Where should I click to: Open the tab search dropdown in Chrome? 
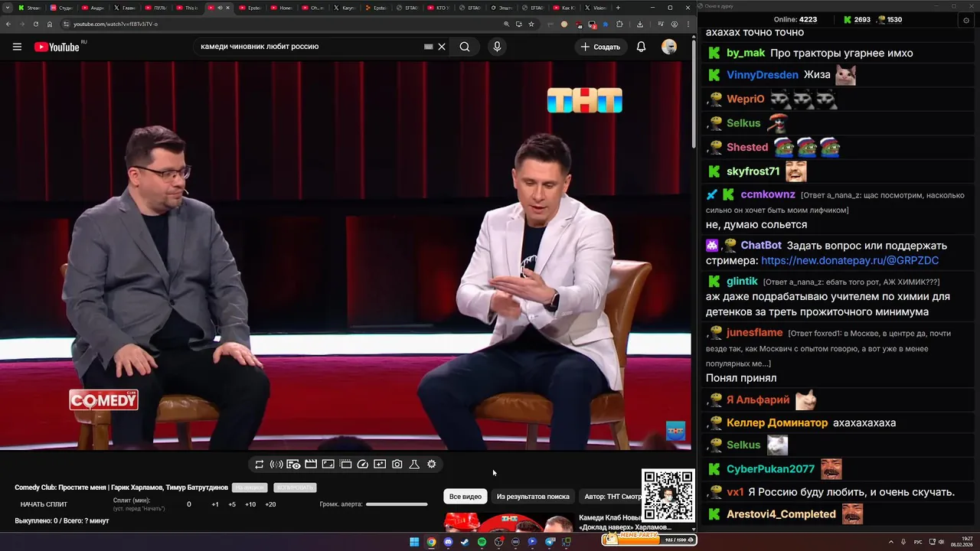(8, 8)
